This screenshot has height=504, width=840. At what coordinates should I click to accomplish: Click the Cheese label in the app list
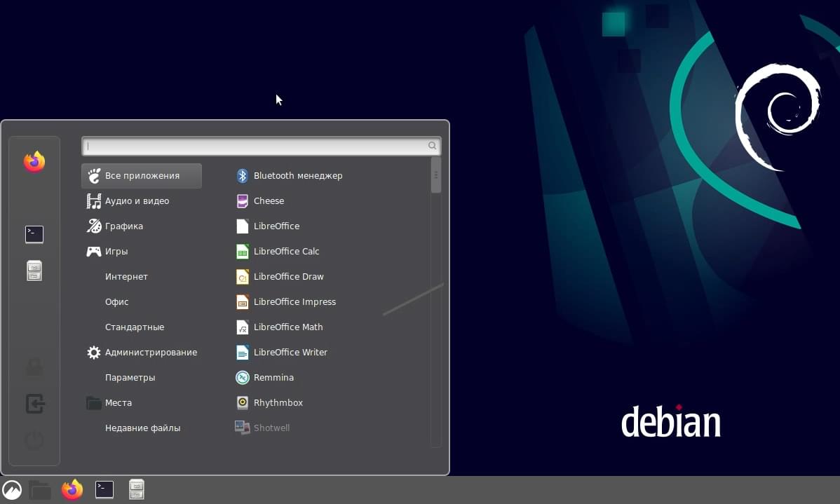pyautogui.click(x=269, y=201)
